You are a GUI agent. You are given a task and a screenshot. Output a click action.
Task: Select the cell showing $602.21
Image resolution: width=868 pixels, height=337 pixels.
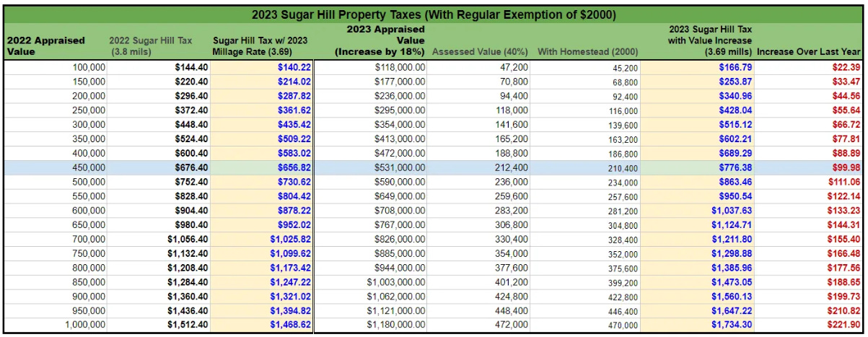(x=698, y=139)
